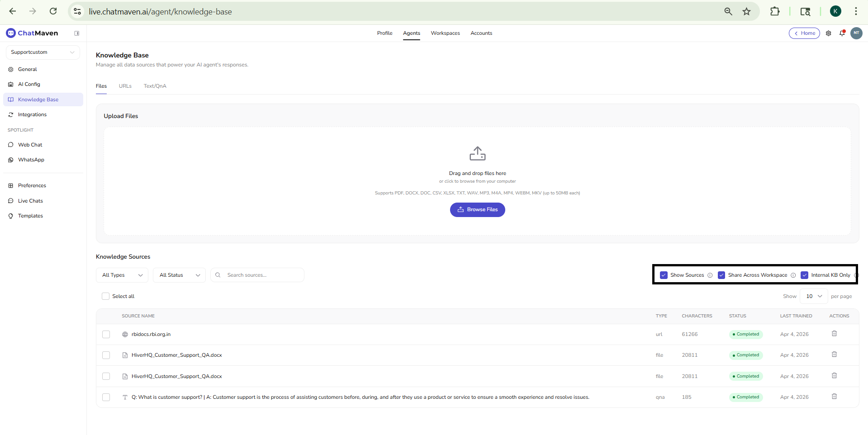The width and height of the screenshot is (868, 435).
Task: Disable the Show Sources checkbox
Action: point(663,275)
